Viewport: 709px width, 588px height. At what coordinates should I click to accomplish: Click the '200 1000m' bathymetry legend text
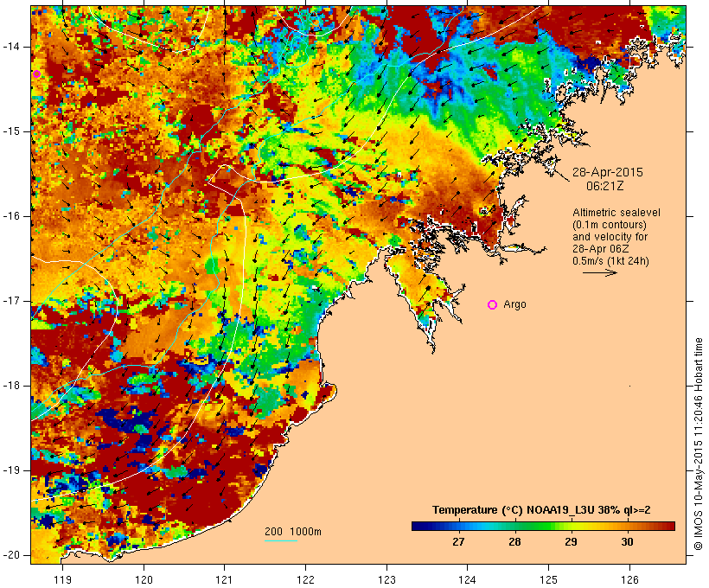tap(293, 532)
